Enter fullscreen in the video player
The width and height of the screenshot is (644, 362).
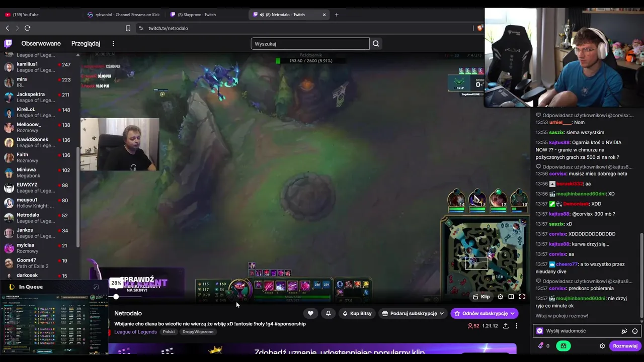(x=522, y=297)
